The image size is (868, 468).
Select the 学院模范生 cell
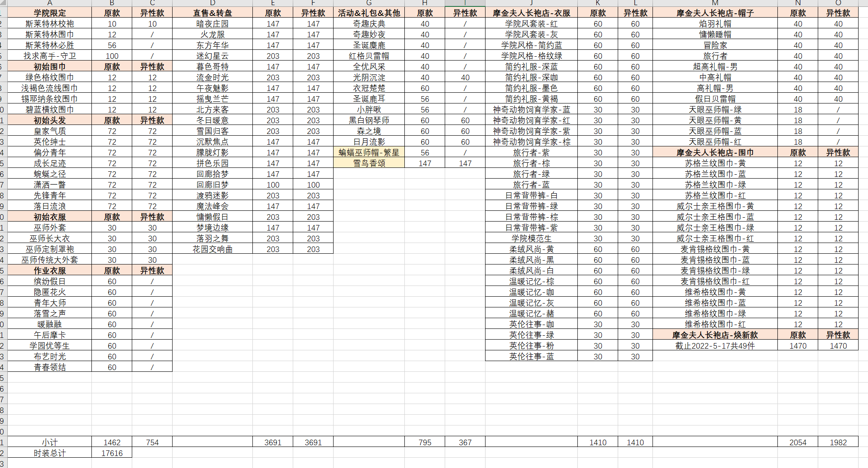[x=531, y=238]
